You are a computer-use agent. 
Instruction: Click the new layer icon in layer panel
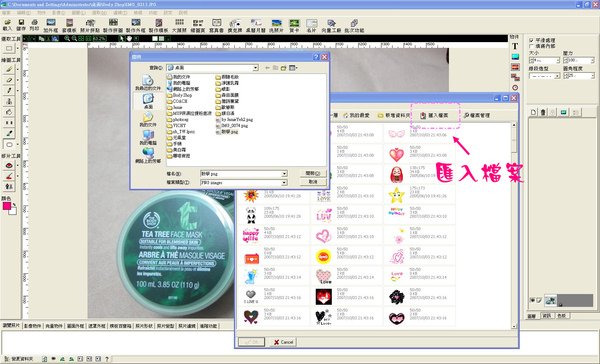pos(533,112)
